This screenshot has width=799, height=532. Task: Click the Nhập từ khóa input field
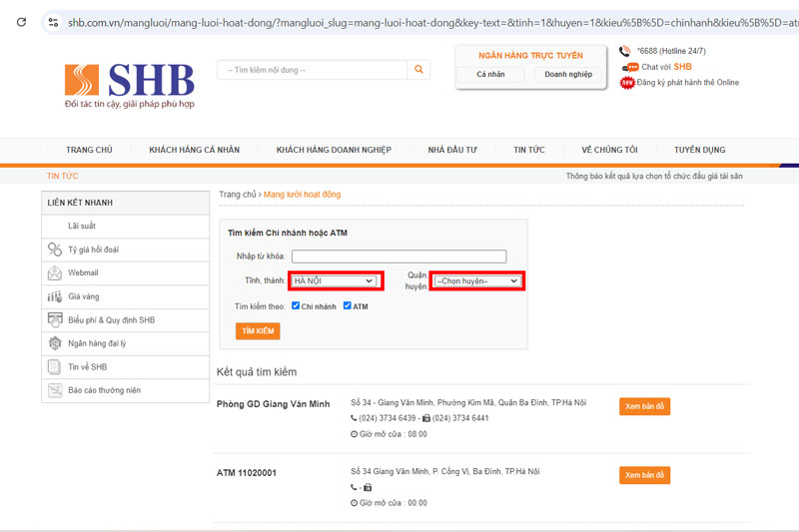point(399,257)
